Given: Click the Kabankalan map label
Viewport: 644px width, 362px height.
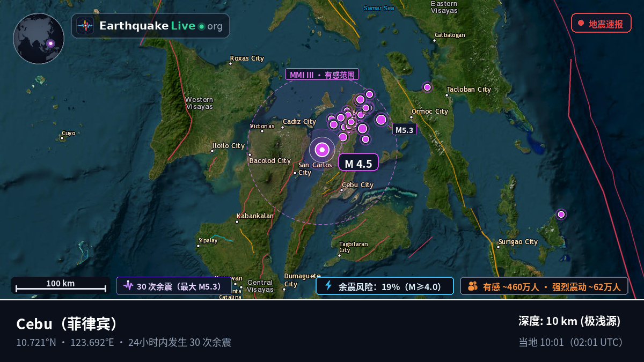Looking at the screenshot, I should point(255,216).
